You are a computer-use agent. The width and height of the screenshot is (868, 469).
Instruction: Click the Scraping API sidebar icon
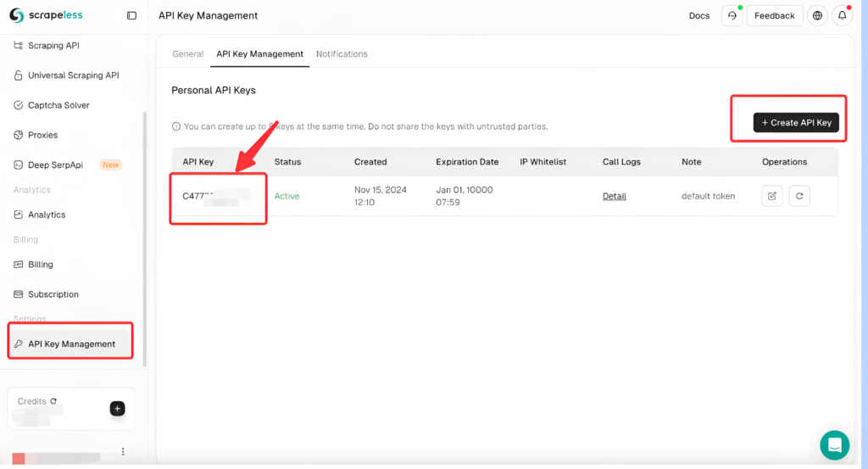tap(19, 46)
